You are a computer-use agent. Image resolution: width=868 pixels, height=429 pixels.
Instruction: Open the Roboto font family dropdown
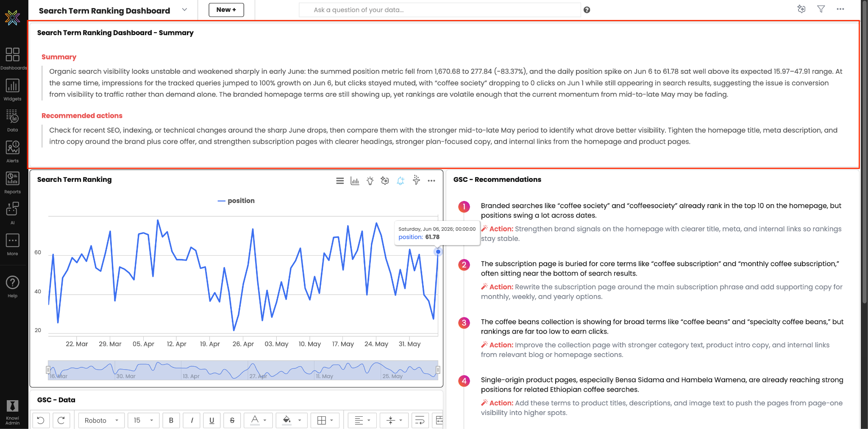click(x=102, y=420)
